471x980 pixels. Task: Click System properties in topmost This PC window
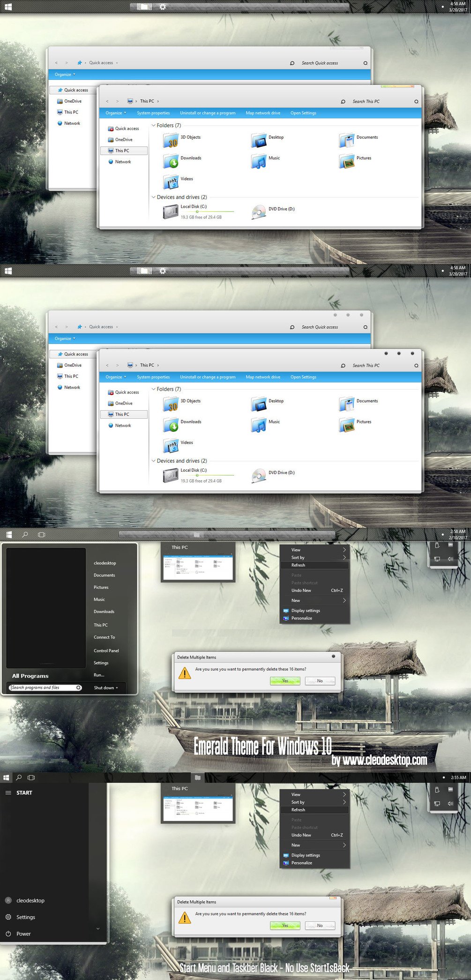click(x=153, y=113)
